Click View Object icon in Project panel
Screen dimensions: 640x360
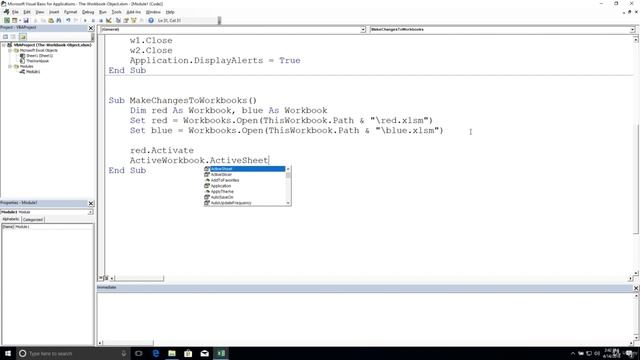click(x=13, y=37)
